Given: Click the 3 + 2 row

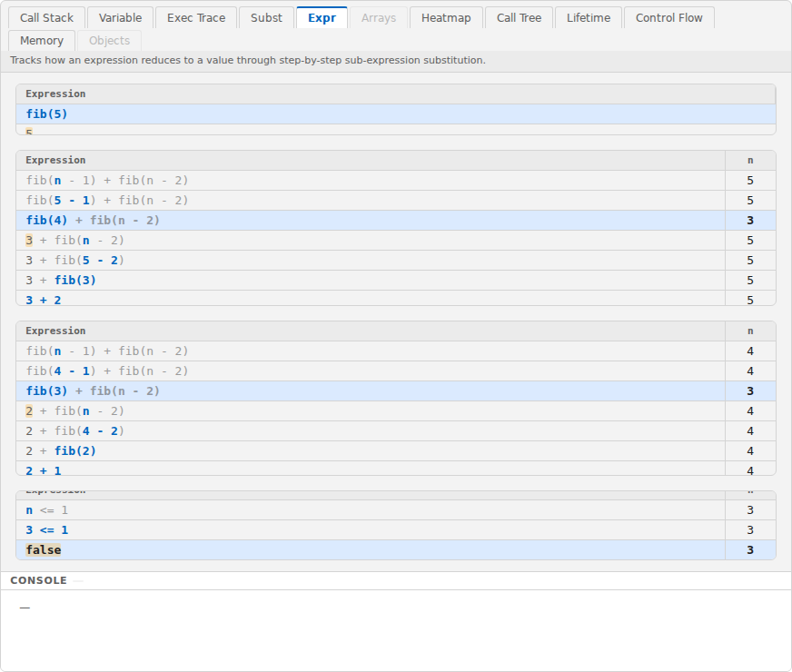Looking at the screenshot, I should coord(395,299).
